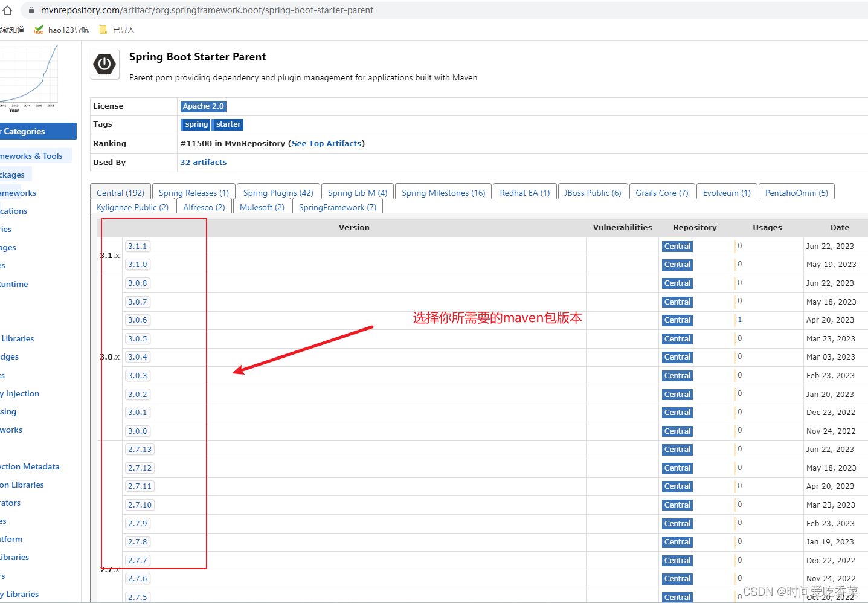This screenshot has height=603, width=868.
Task: Click the Central badge in the 2.7.13 row
Action: [677, 450]
